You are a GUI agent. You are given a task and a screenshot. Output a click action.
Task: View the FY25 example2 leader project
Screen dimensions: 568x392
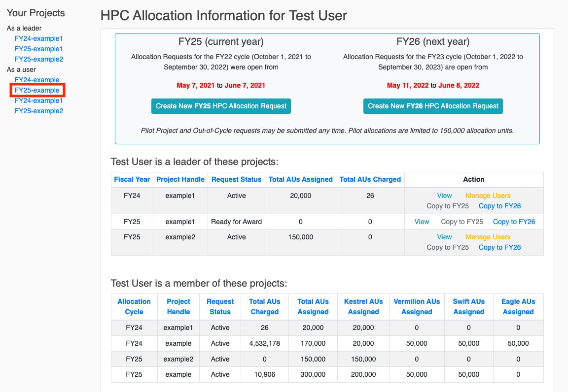tap(444, 237)
